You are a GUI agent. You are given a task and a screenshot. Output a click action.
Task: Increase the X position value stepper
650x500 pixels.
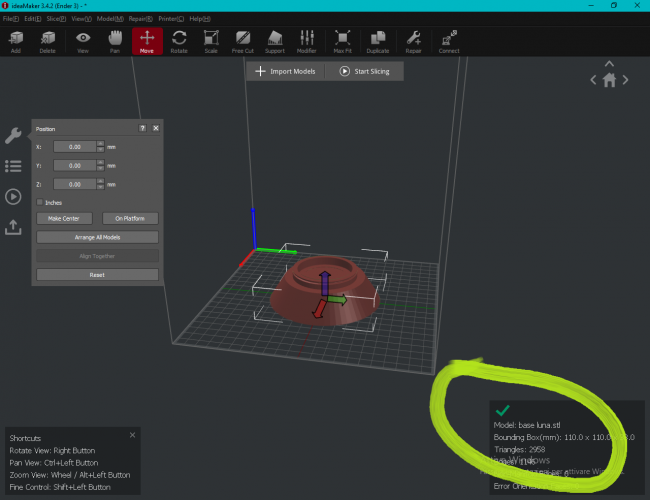101,143
